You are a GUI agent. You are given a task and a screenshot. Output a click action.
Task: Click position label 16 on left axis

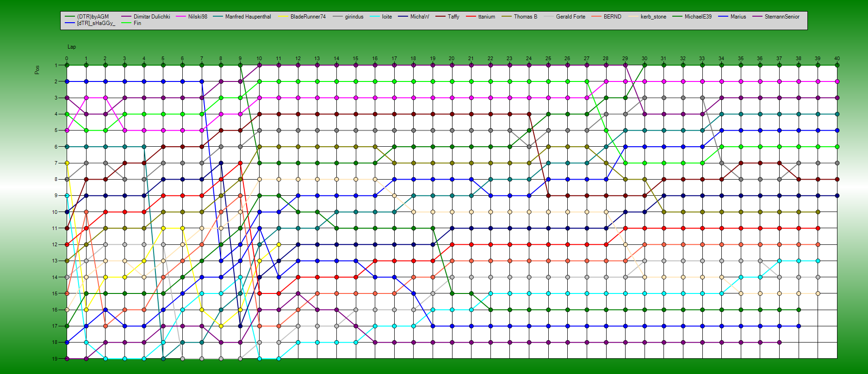point(55,310)
